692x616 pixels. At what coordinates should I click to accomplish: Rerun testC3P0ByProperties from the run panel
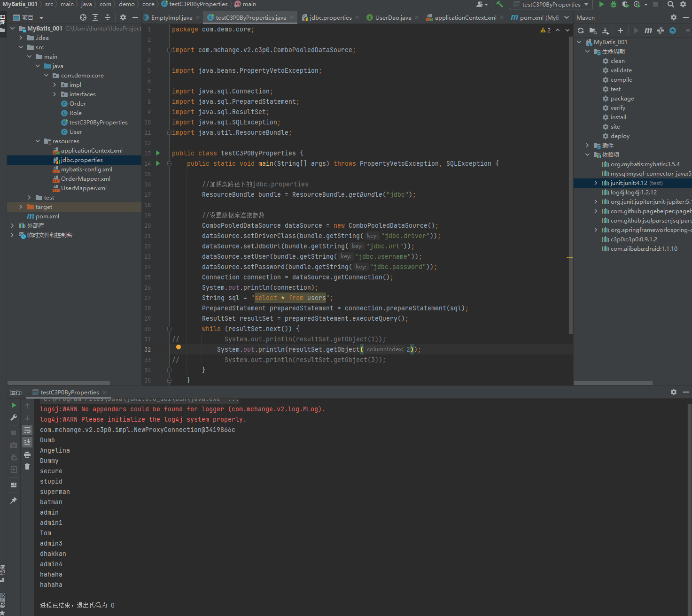click(14, 405)
